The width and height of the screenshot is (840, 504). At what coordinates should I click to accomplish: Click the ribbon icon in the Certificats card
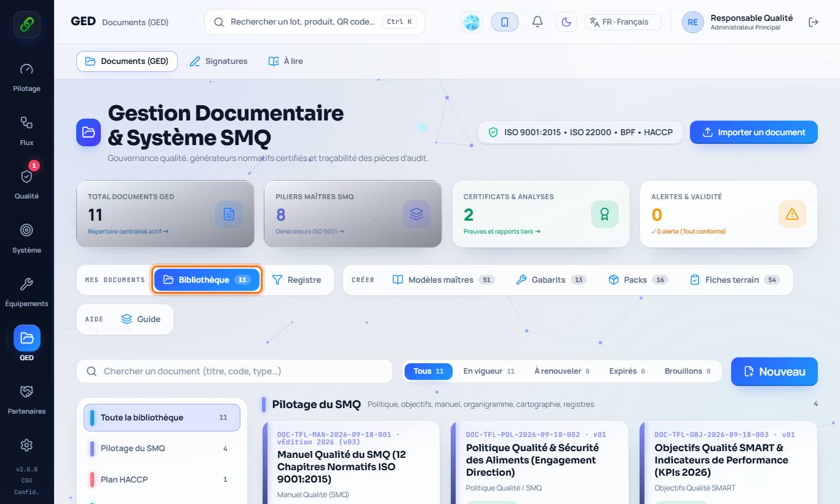pyautogui.click(x=604, y=214)
